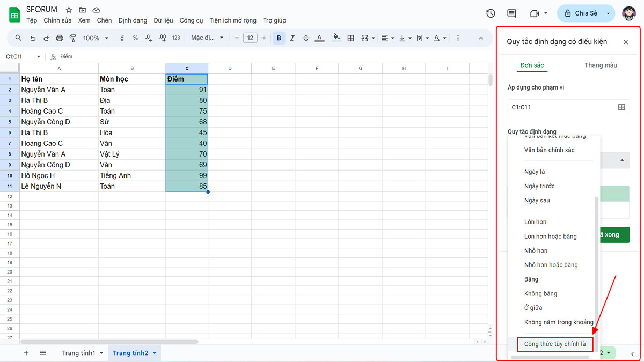644x362 pixels.
Task: Select the Ở giữa condition
Action: [x=533, y=308]
